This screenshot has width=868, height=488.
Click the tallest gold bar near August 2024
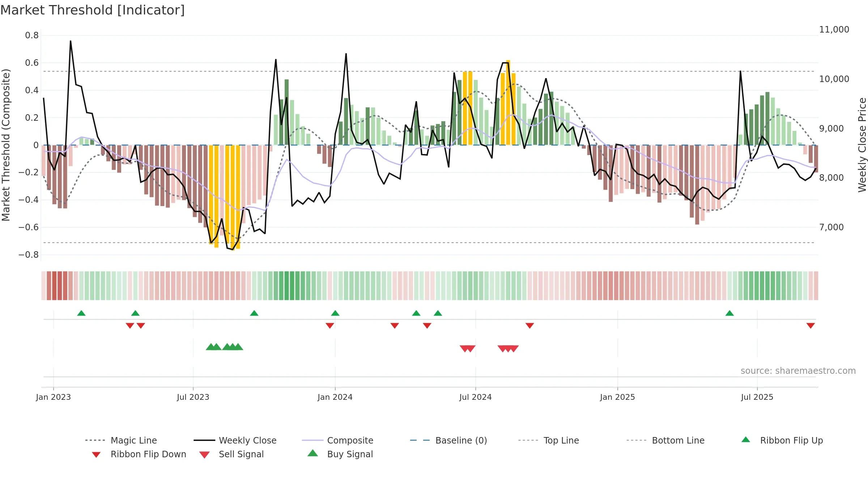[x=508, y=103]
